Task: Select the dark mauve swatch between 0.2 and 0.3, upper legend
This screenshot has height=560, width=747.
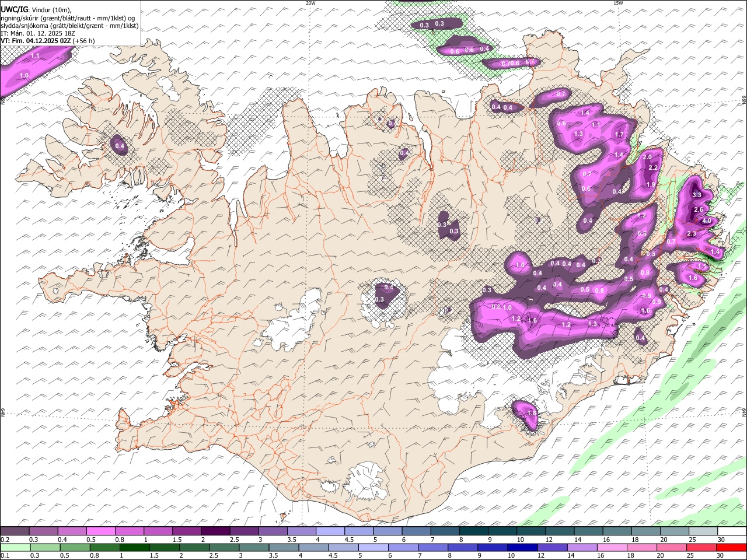Action: point(15,531)
